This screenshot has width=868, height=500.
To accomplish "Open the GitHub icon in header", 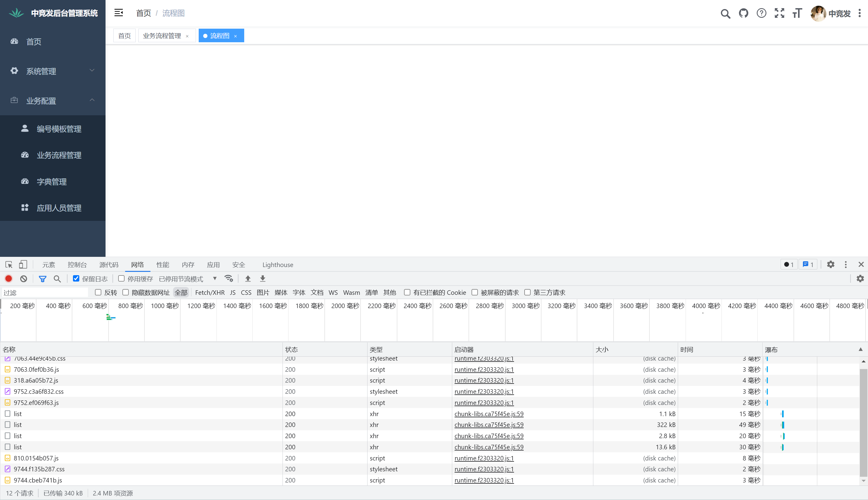I will [743, 13].
